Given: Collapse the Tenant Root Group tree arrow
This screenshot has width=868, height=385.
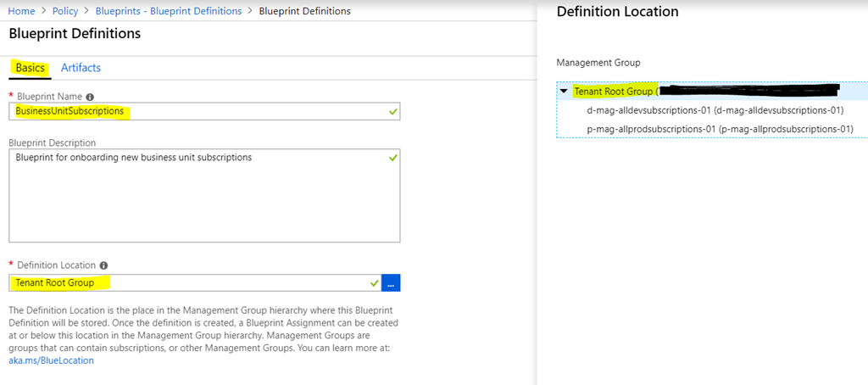Looking at the screenshot, I should pyautogui.click(x=564, y=92).
